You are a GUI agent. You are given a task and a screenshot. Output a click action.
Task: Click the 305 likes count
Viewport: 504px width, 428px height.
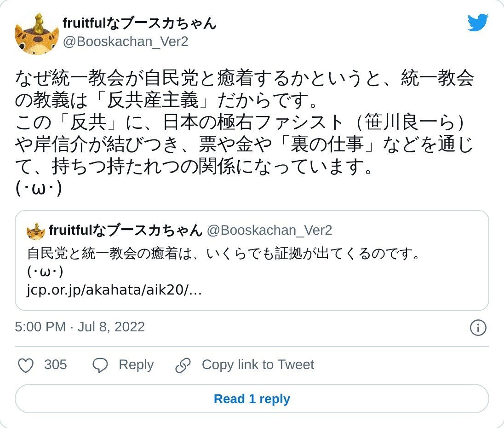pyautogui.click(x=56, y=365)
